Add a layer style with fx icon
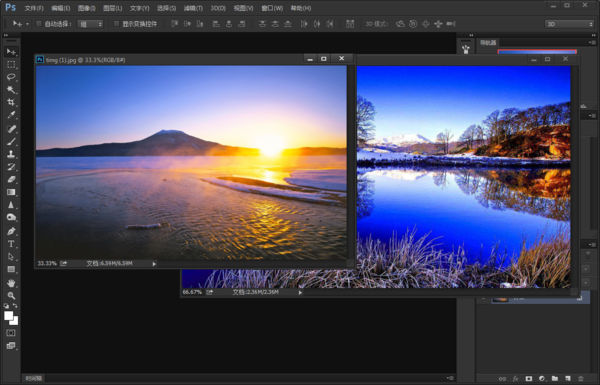 pyautogui.click(x=515, y=378)
